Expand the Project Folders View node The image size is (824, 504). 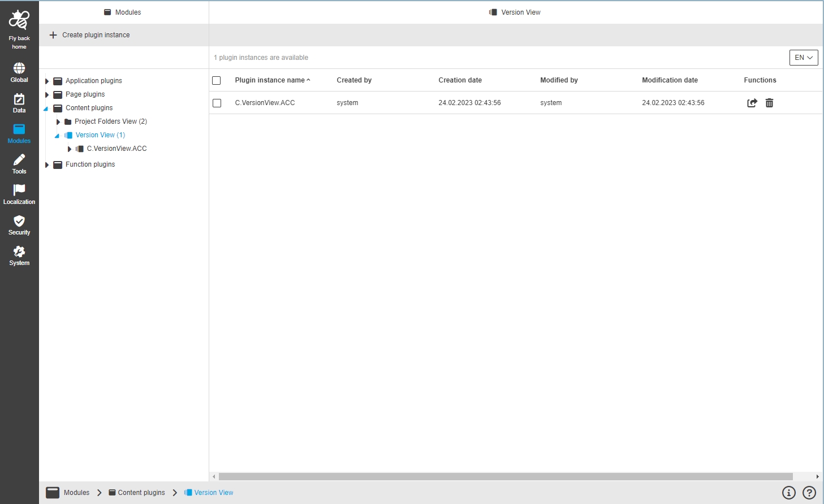[58, 121]
